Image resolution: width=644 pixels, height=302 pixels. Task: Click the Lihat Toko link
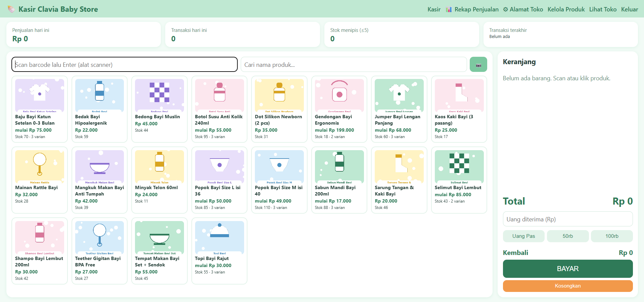point(603,9)
